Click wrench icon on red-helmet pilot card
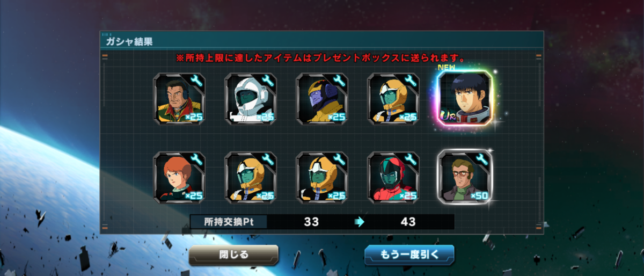 [x=411, y=159]
